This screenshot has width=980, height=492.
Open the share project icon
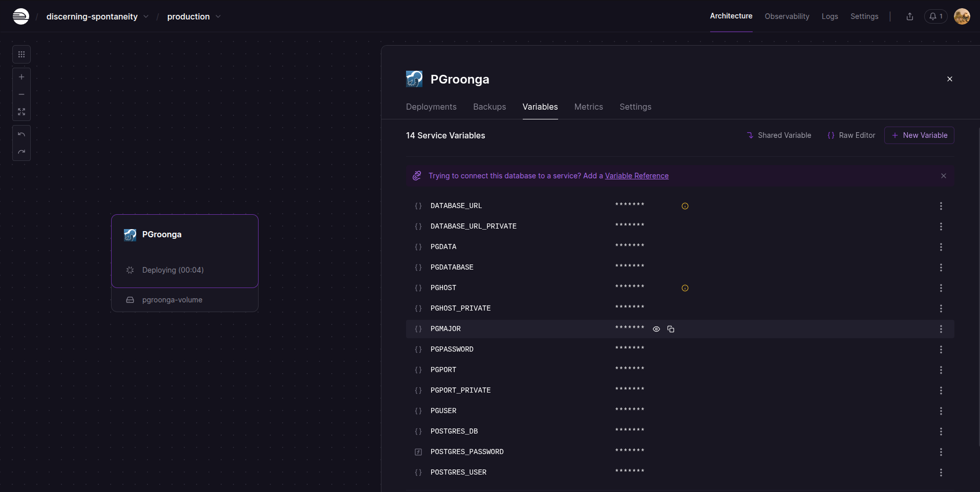[910, 16]
